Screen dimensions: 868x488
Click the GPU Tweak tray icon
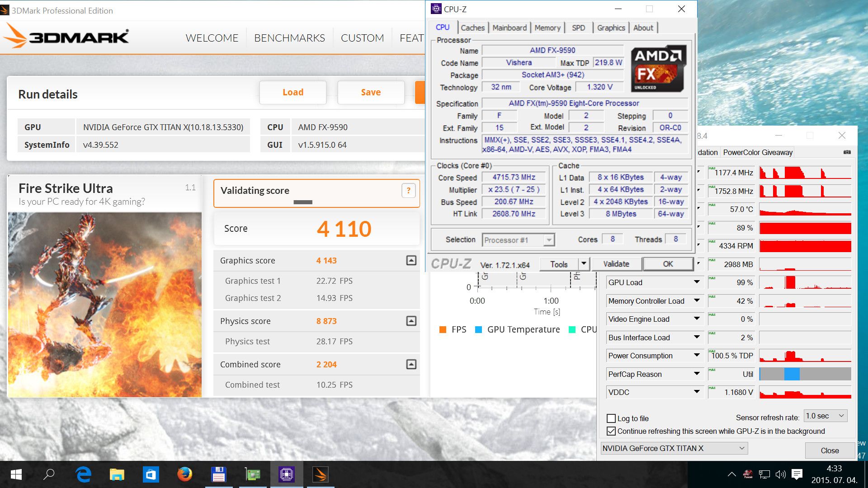pos(748,474)
